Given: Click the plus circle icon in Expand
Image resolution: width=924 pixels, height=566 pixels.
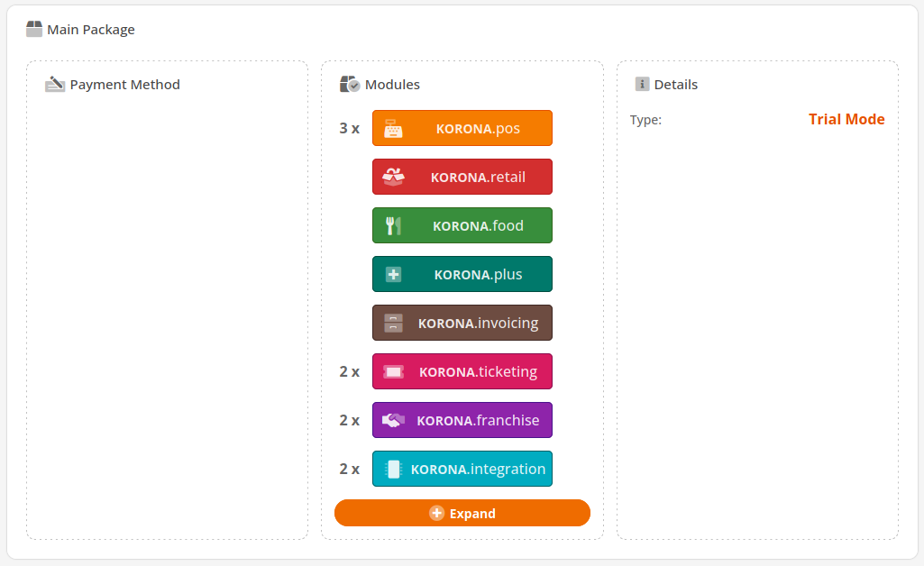Looking at the screenshot, I should coord(436,513).
